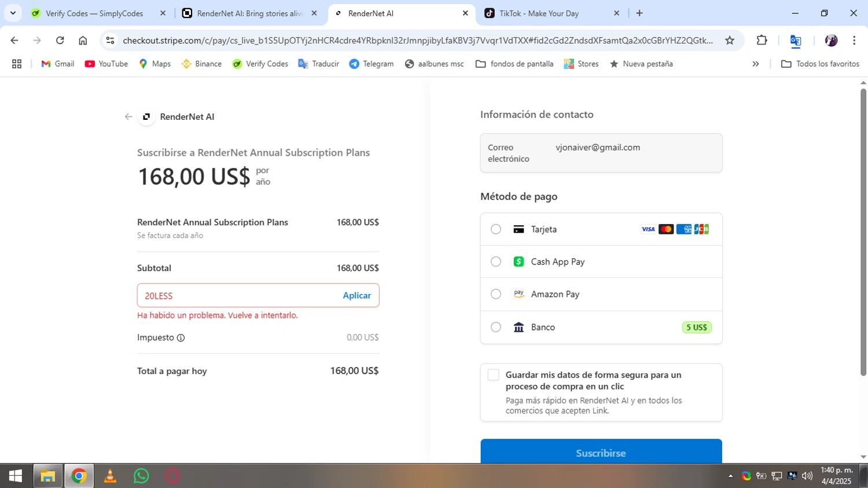Open the Windows Start menu
This screenshot has width=868, height=488.
tap(16, 476)
